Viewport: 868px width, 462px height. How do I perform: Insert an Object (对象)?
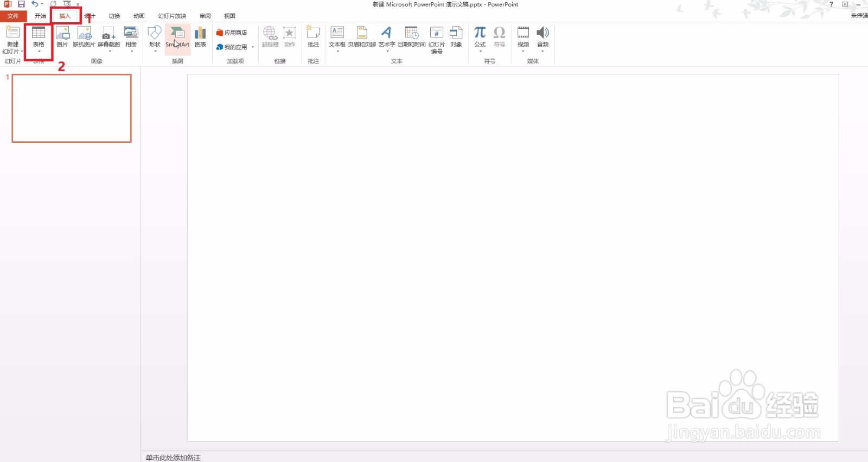456,36
